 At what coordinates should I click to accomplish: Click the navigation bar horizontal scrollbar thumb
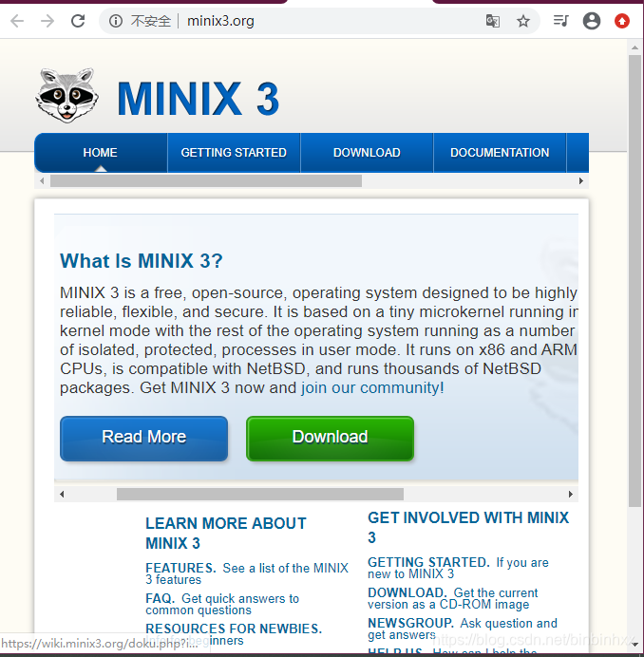point(206,181)
